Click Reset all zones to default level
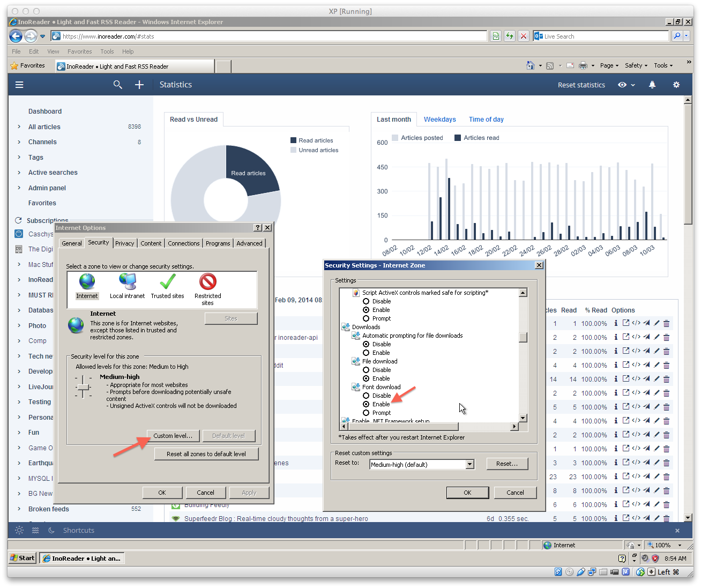Image resolution: width=701 pixels, height=588 pixels. (x=206, y=454)
